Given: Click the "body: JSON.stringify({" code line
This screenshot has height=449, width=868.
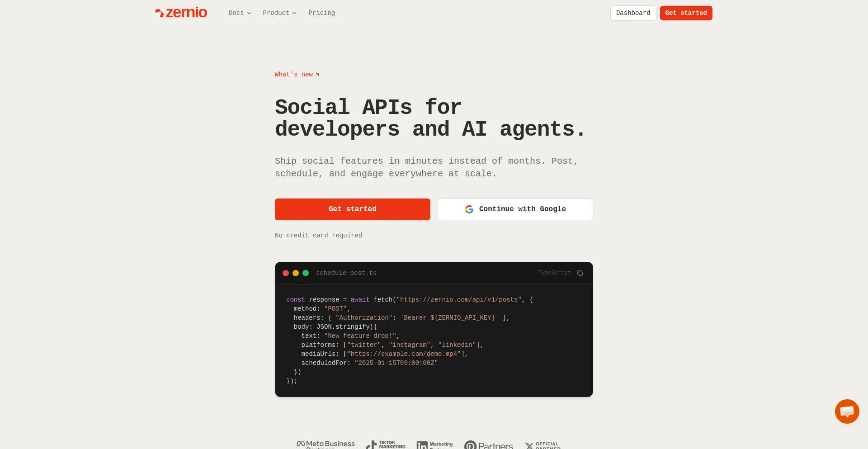Looking at the screenshot, I should click(335, 327).
